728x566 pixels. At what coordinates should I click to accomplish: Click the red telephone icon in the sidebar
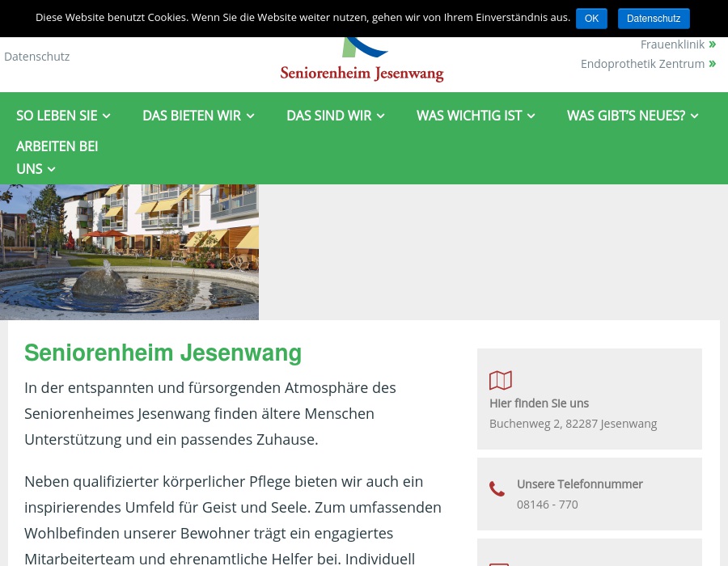click(497, 488)
